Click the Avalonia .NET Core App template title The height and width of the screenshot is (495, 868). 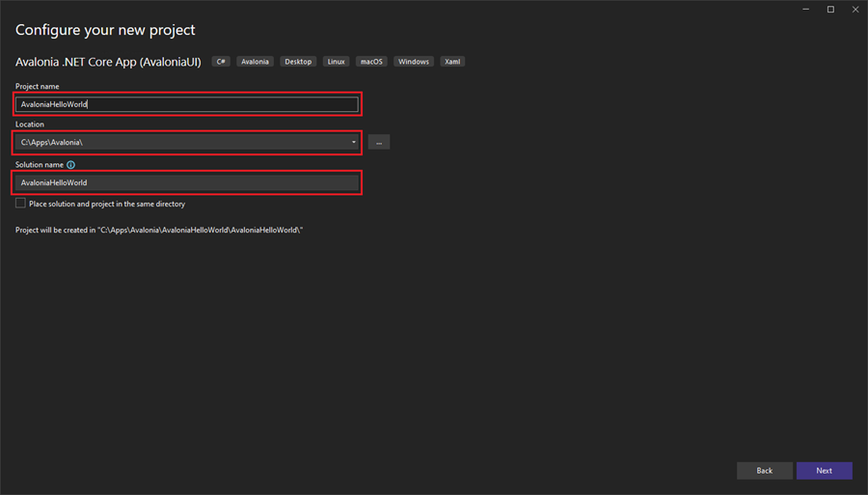pyautogui.click(x=108, y=62)
